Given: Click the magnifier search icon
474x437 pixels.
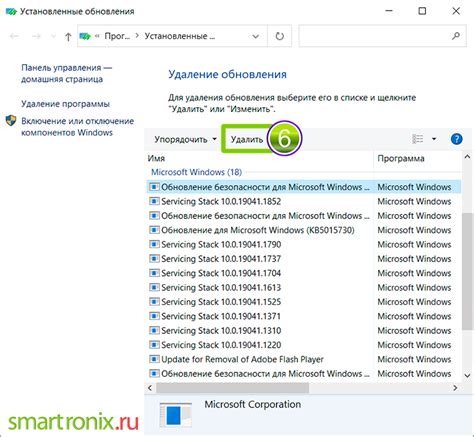Looking at the screenshot, I should [x=456, y=36].
